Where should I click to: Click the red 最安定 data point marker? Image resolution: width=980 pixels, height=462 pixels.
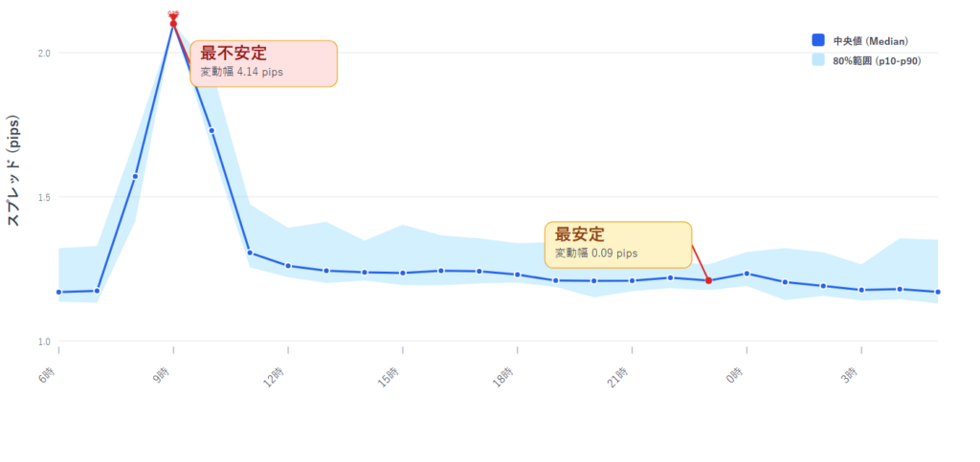[708, 280]
